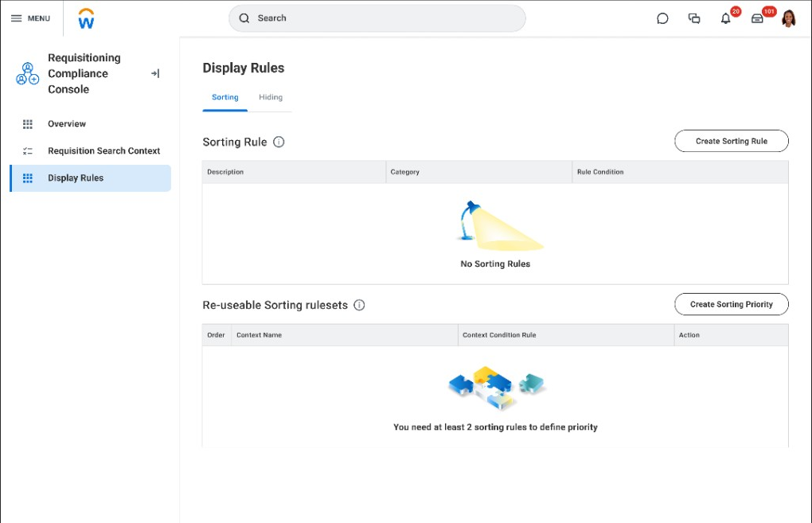812x523 pixels.
Task: Open the hamburger MENU button
Action: (30, 18)
